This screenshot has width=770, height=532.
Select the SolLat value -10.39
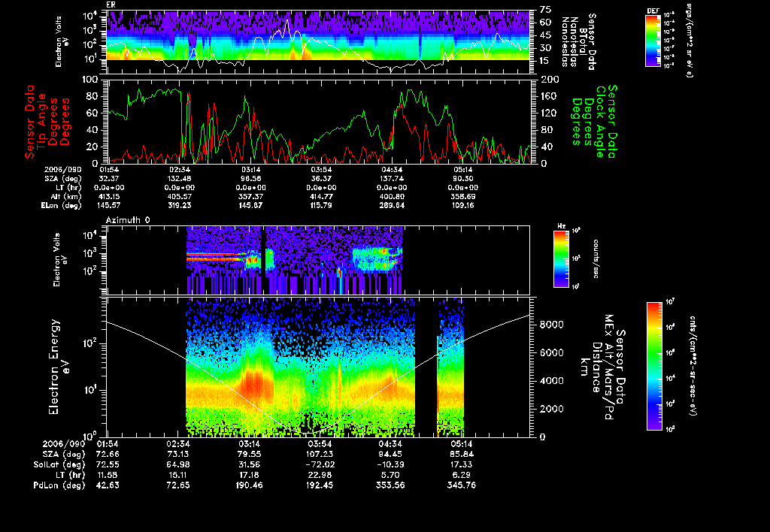tap(390, 465)
